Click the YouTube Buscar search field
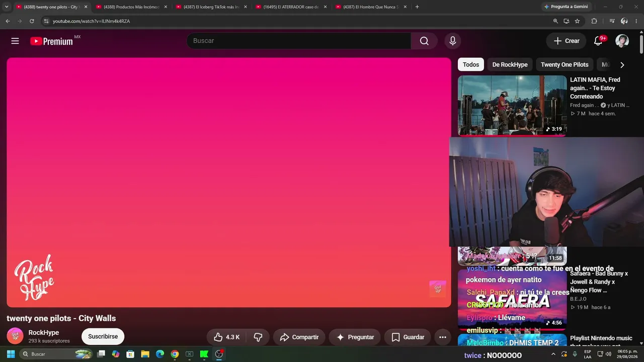Image resolution: width=644 pixels, height=362 pixels. pyautogui.click(x=299, y=41)
